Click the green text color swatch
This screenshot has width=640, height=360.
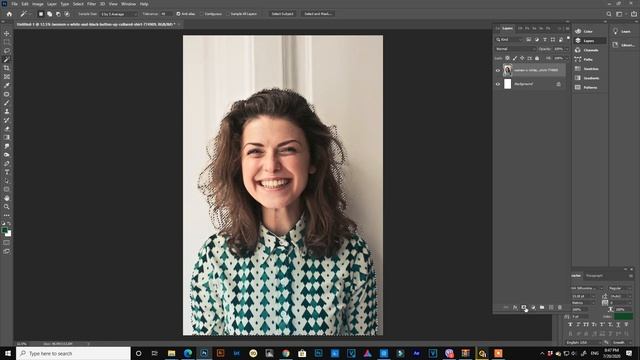623,316
